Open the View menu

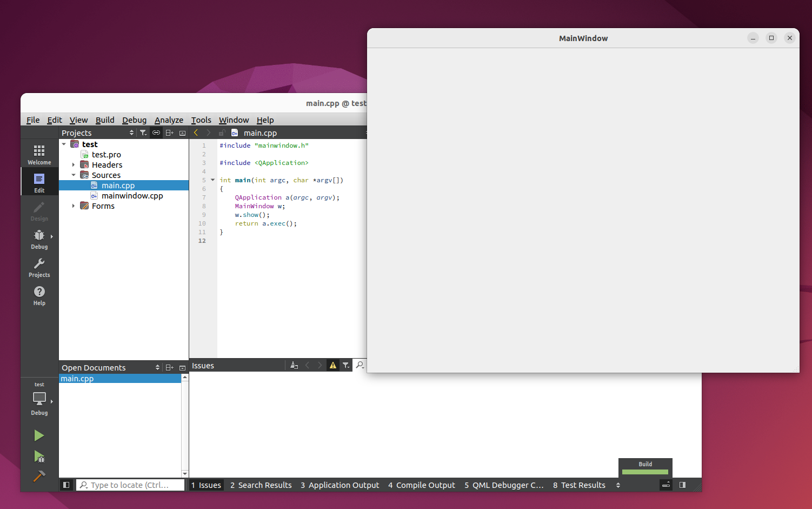click(78, 120)
